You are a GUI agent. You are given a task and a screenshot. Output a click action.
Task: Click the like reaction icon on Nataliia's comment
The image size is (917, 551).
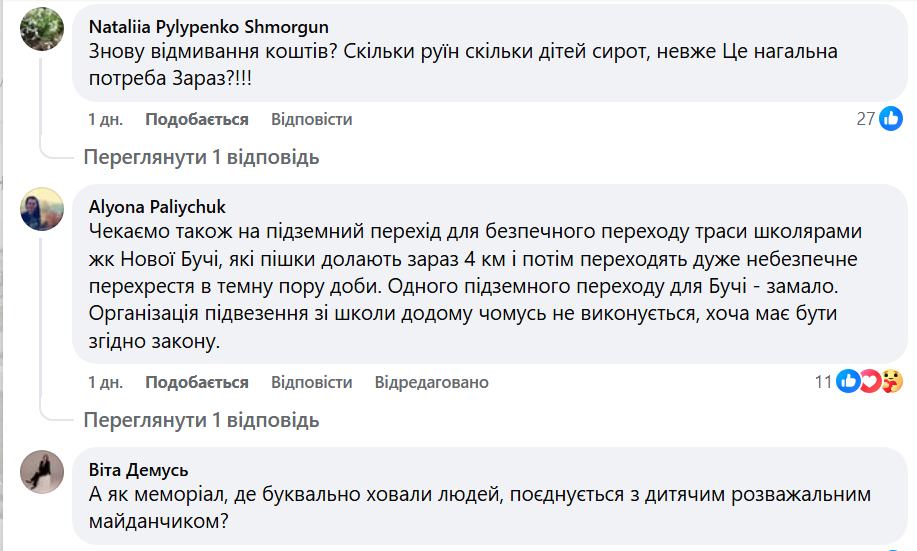point(891,119)
